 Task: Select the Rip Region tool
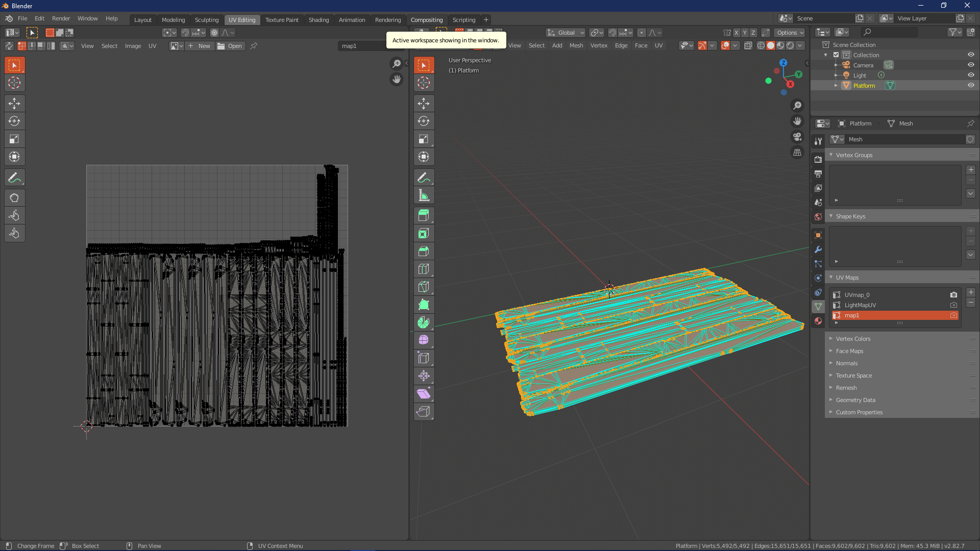click(424, 412)
